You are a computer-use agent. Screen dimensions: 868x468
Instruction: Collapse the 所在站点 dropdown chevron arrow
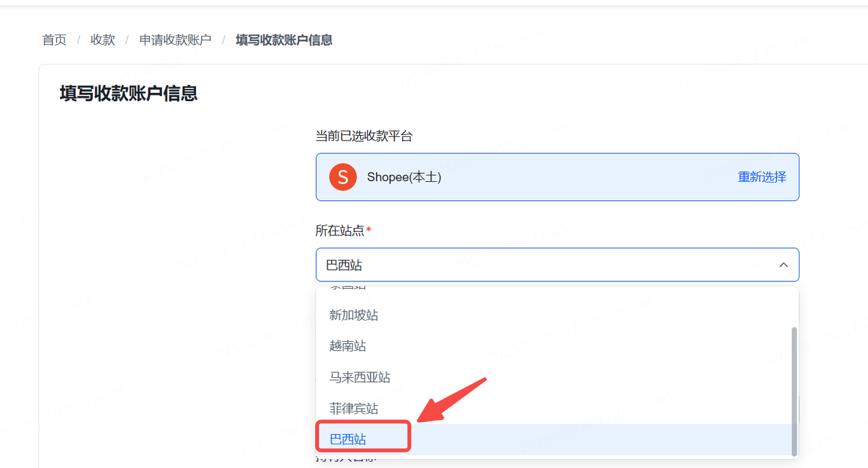[783, 265]
